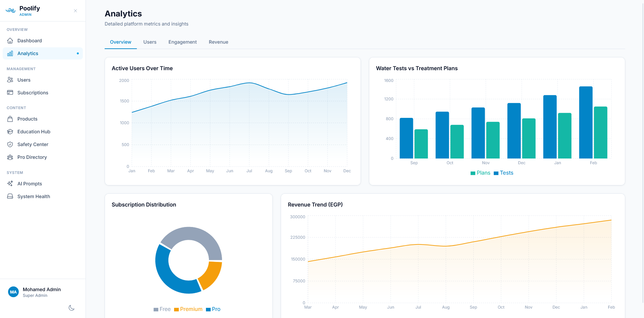
Task: Click the 'Revenue Trend (EGP)' title
Action: click(x=315, y=205)
